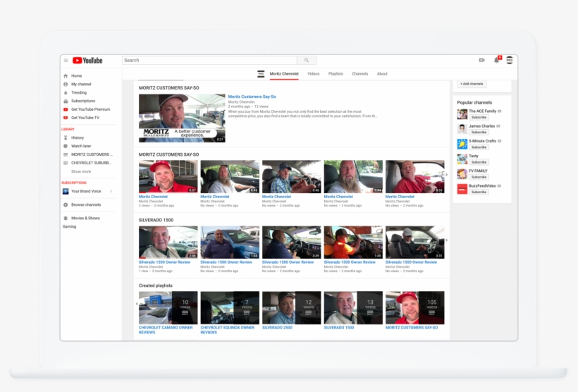Screen dimensions: 578x392
Task: Click the Get YouTube Premium icon
Action: point(66,109)
